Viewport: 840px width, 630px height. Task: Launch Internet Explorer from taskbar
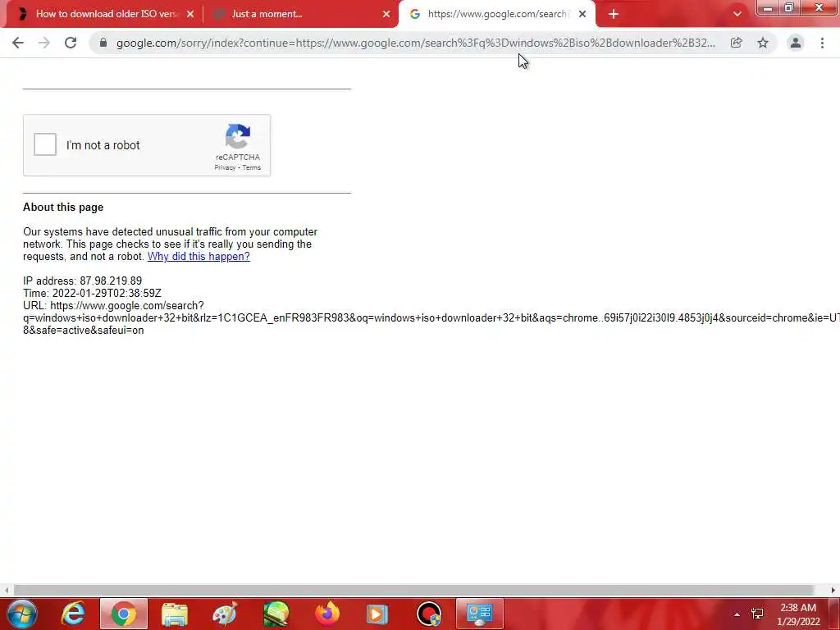(73, 614)
